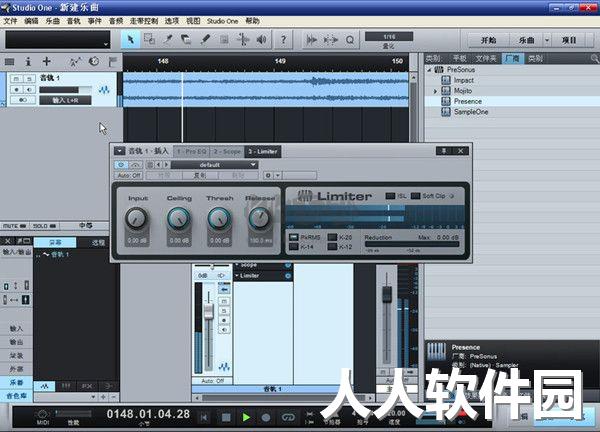Select the Eraser tool in toolbar
This screenshot has width=600, height=432.
(186, 39)
